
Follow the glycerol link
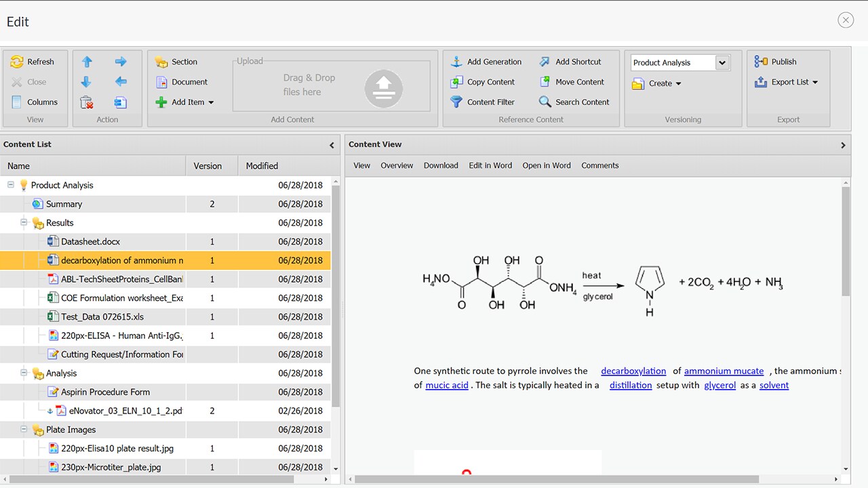pos(720,385)
